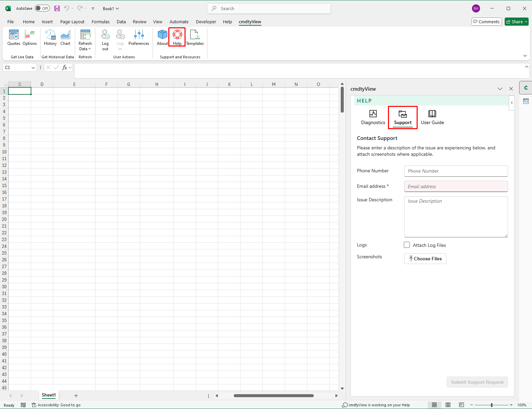The image size is (532, 409).
Task: Collapse the Help panel side arrow
Action: pos(512,103)
